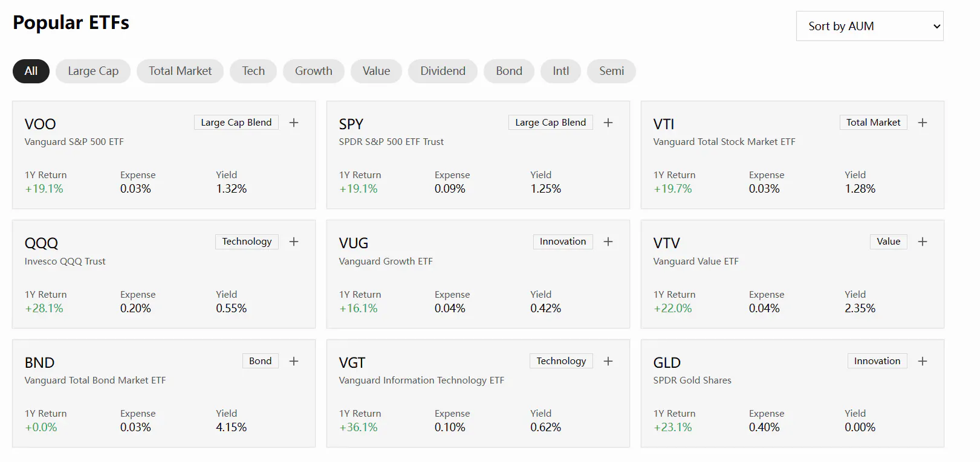Viewport: 980px width, 462px height.
Task: Add VOO to watchlist with plus icon
Action: [x=294, y=123]
